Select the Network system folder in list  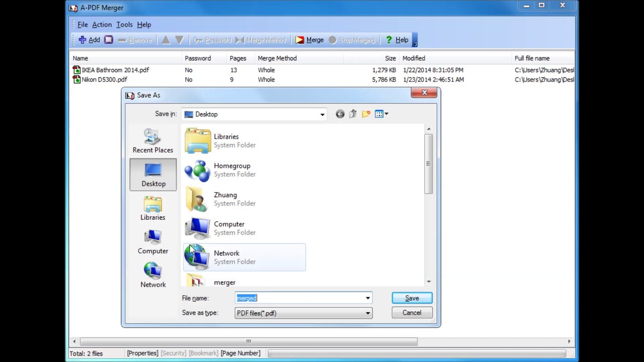coord(244,257)
